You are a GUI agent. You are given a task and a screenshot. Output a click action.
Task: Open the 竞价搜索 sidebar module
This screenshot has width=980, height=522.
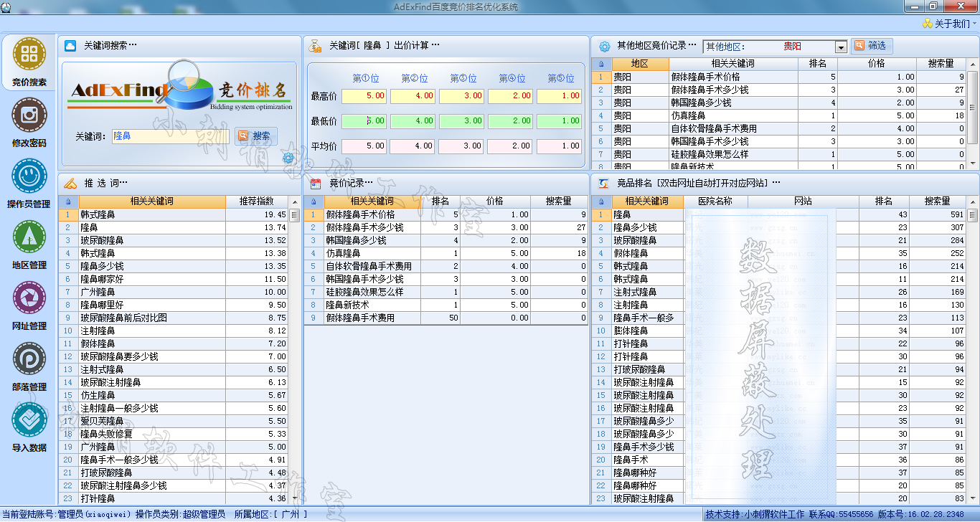click(x=29, y=62)
